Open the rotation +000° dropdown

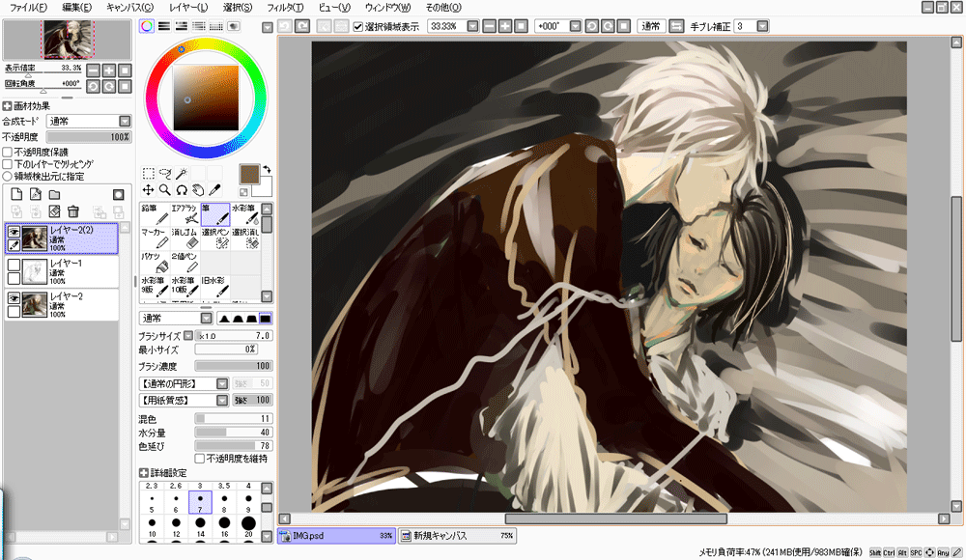576,26
